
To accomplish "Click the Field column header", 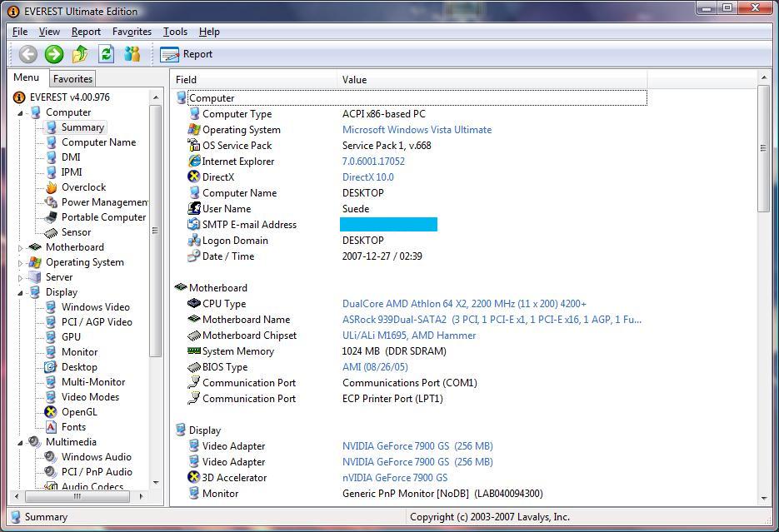I will 255,79.
